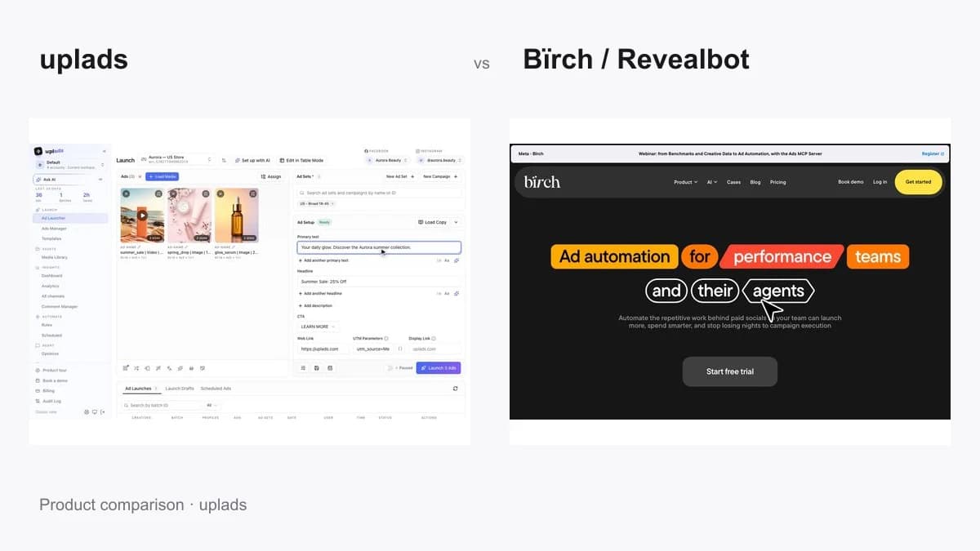Screen dimensions: 980x551
Task: Click the New Campaign button
Action: click(x=440, y=176)
